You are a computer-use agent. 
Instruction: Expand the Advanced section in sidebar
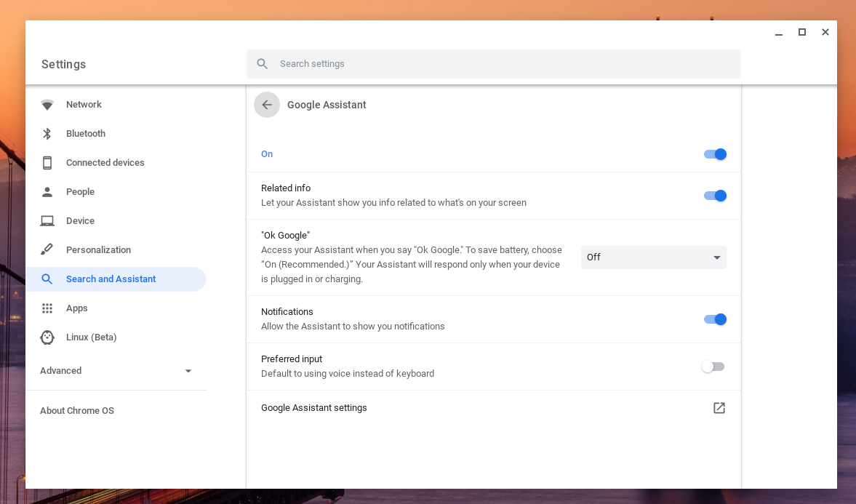click(x=116, y=371)
